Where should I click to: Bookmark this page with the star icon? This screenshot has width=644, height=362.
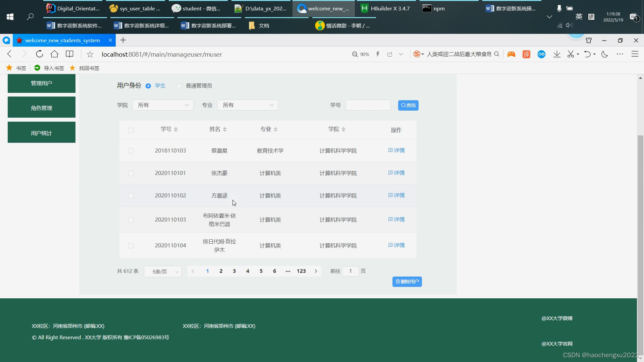tap(90, 54)
